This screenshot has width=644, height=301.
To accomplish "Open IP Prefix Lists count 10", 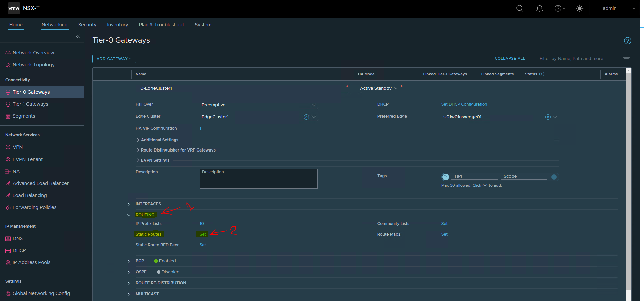I will (x=202, y=224).
